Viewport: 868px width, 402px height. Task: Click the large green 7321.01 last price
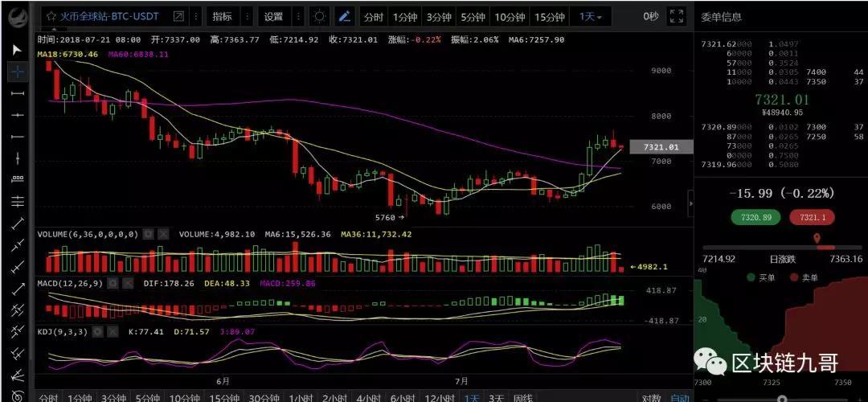click(x=782, y=100)
